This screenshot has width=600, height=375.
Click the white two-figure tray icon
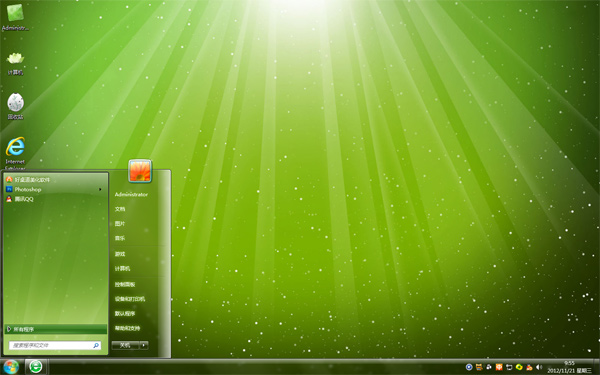tap(489, 367)
